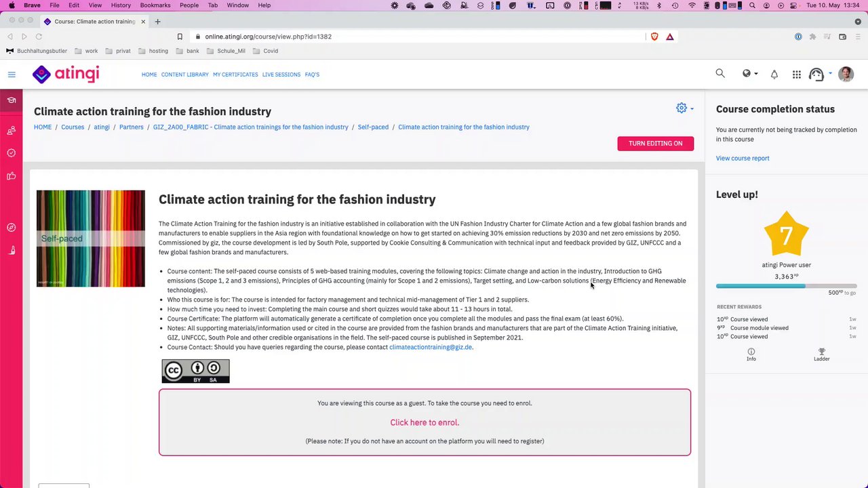868x488 pixels.
Task: Open the search magnifier in header
Action: click(x=720, y=73)
